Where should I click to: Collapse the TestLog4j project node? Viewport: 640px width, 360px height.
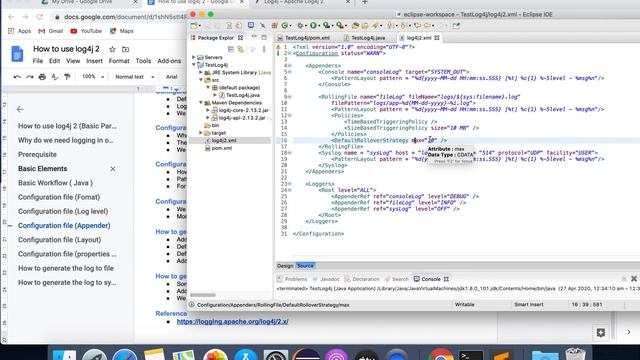point(194,64)
